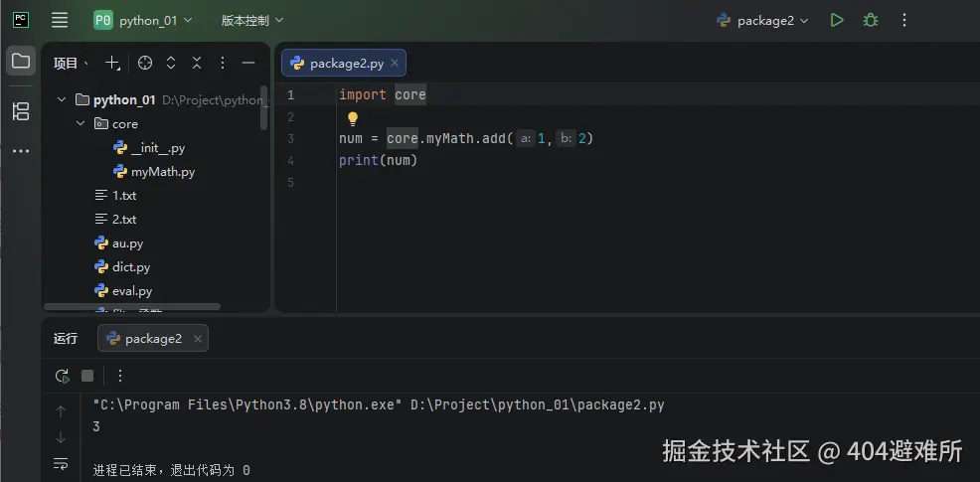
Task: Open the Structure tool window
Action: (21, 111)
